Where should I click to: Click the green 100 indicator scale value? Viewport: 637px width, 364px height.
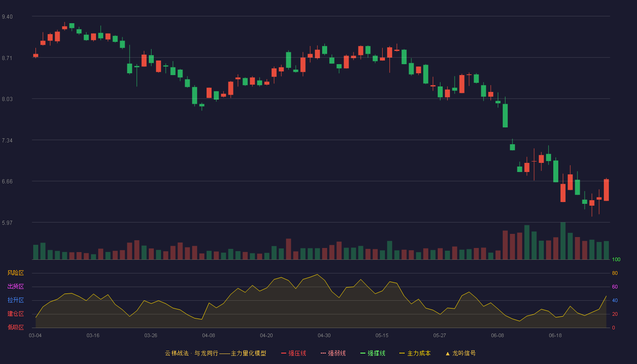click(x=616, y=260)
